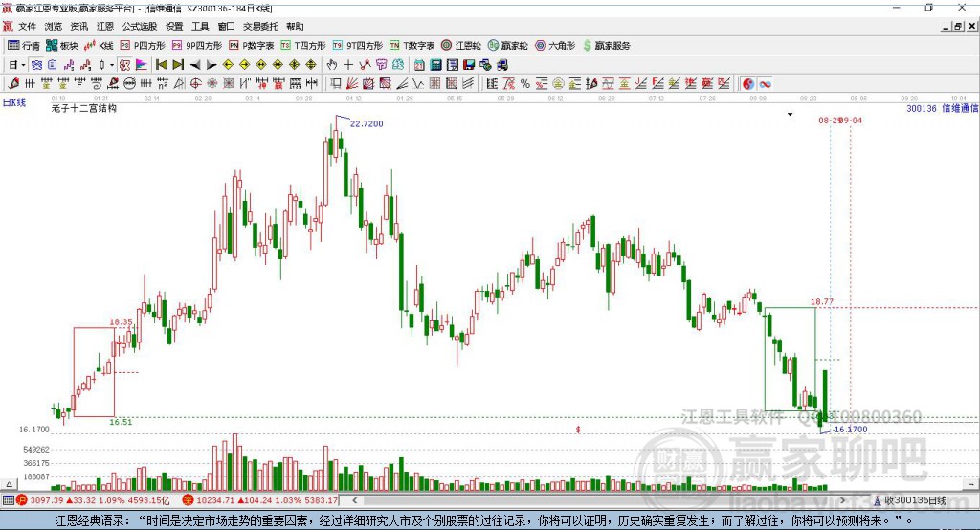Click the 18.77 red price label
980x530 pixels.
pos(822,301)
